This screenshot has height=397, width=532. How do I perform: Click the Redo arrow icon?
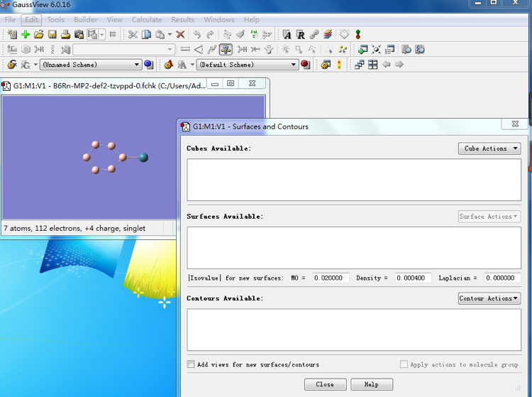coord(211,34)
